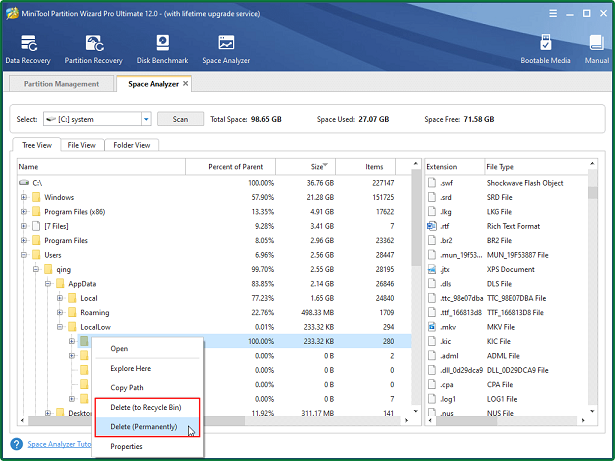Open Disk Benchmark

[162, 49]
